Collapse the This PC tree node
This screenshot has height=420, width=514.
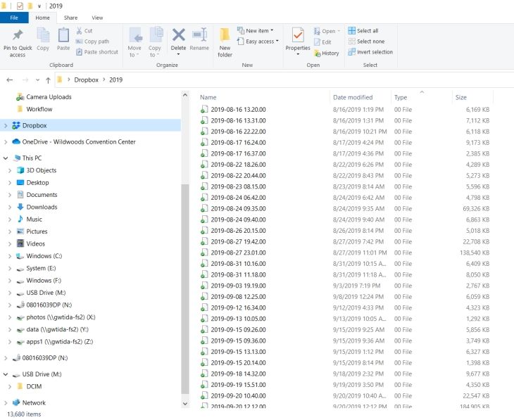point(7,158)
